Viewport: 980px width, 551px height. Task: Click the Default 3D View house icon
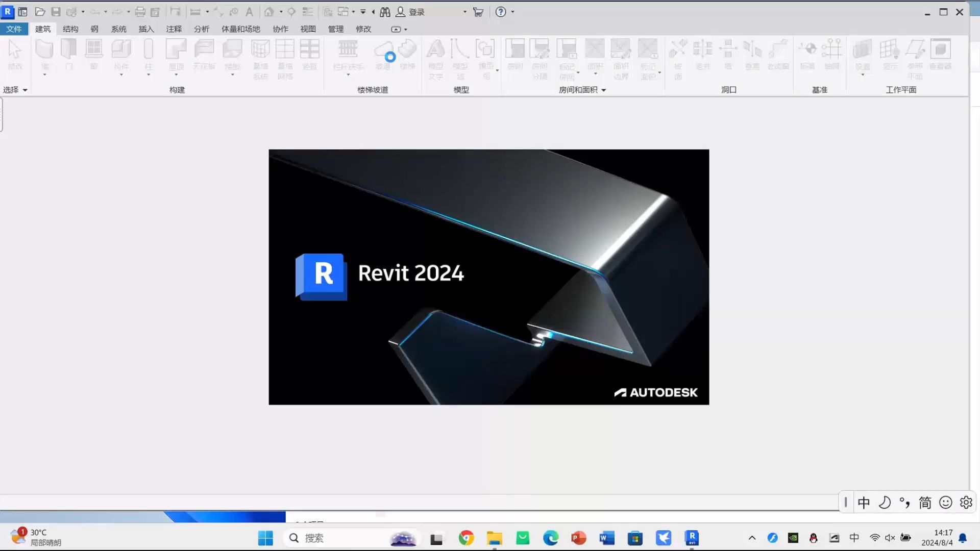pyautogui.click(x=268, y=12)
